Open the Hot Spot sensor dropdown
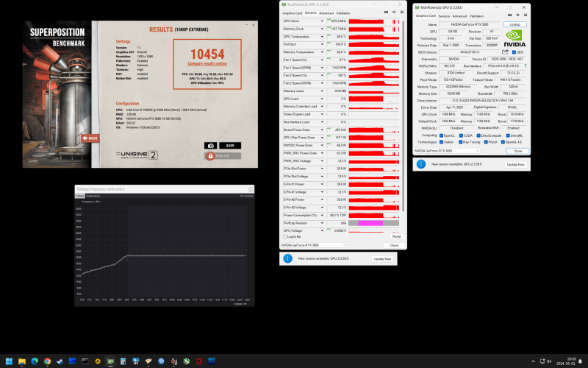This screenshot has height=368, width=588. click(x=322, y=44)
